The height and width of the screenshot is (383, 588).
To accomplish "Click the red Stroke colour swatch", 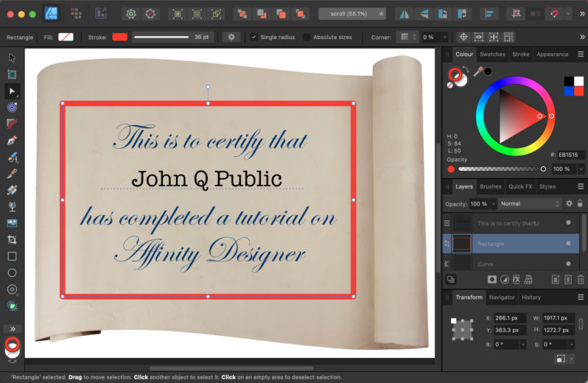I will (x=120, y=37).
